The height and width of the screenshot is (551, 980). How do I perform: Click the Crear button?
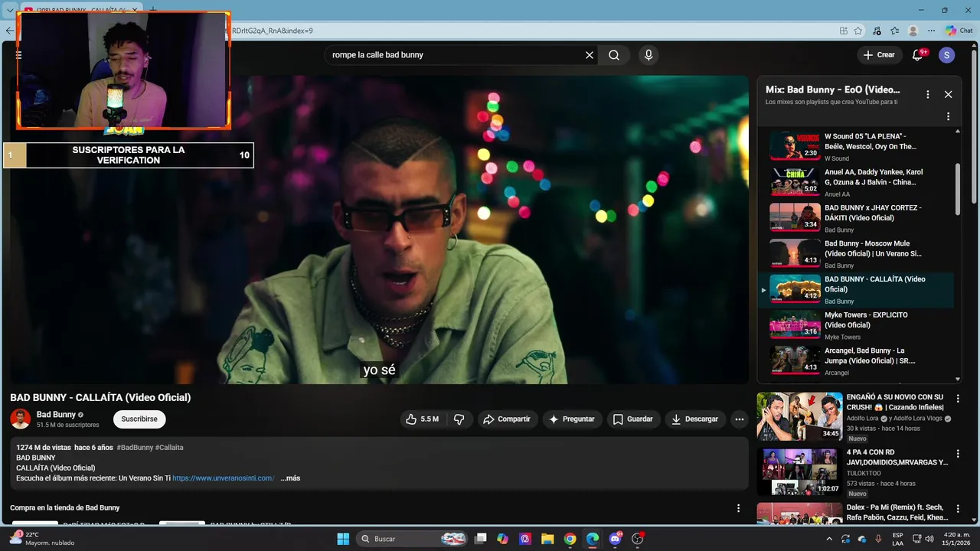[x=879, y=55]
